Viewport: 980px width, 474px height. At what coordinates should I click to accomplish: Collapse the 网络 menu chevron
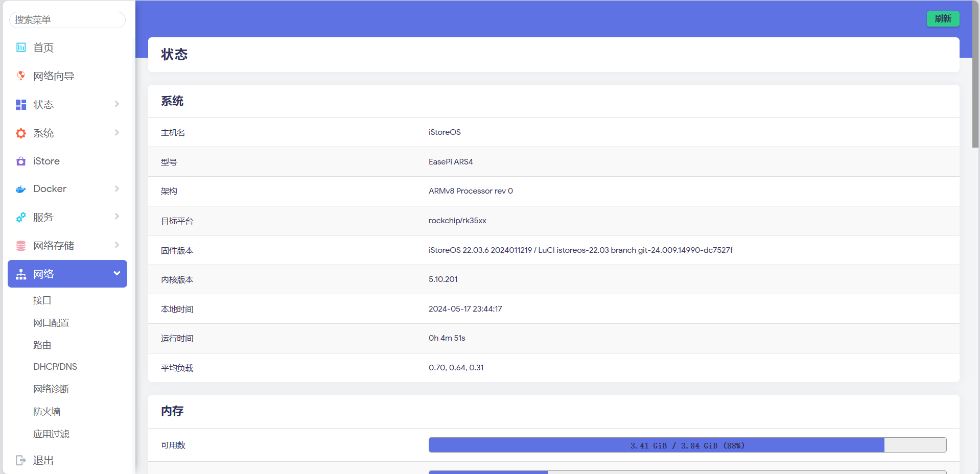tap(117, 274)
